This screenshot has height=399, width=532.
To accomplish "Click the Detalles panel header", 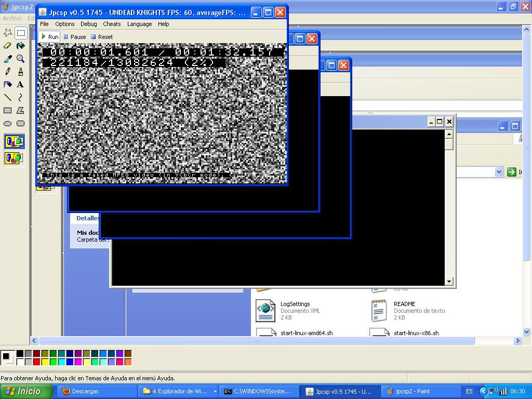I will coord(87,218).
